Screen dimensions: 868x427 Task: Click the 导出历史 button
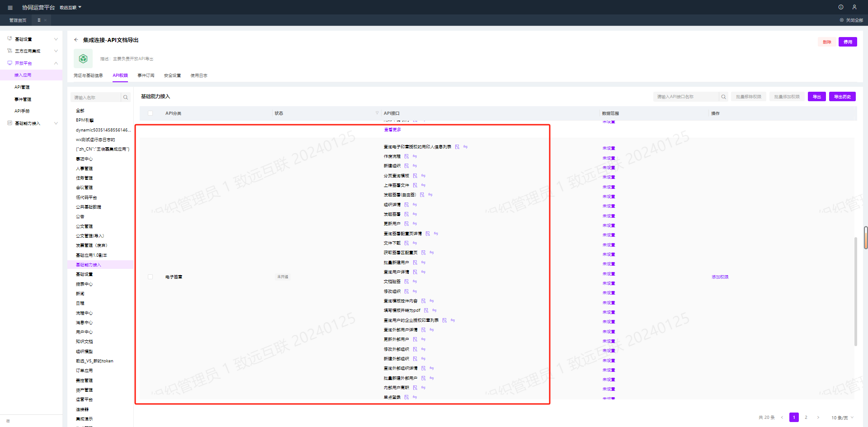(x=842, y=97)
